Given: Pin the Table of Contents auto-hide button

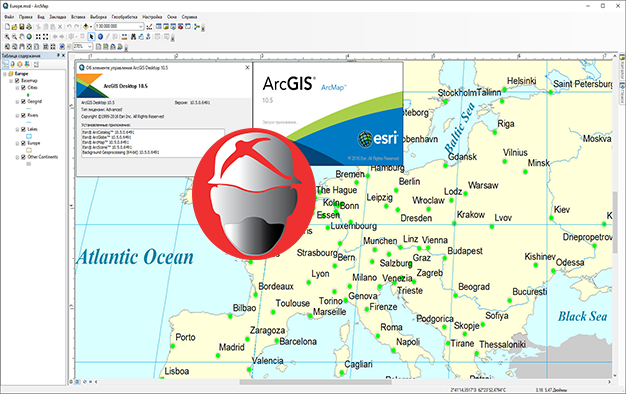Looking at the screenshot, I should pos(58,55).
